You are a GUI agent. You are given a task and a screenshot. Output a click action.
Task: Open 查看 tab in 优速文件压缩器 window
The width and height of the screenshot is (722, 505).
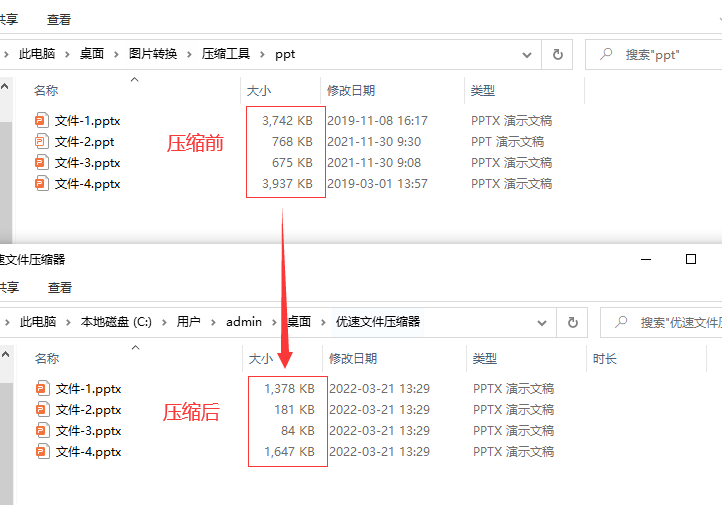pos(60,288)
